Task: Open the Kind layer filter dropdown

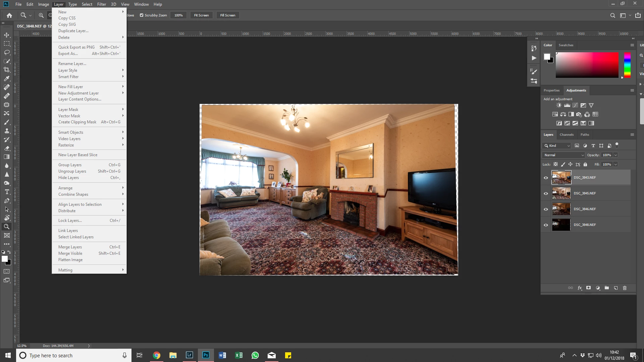Action: tap(556, 145)
